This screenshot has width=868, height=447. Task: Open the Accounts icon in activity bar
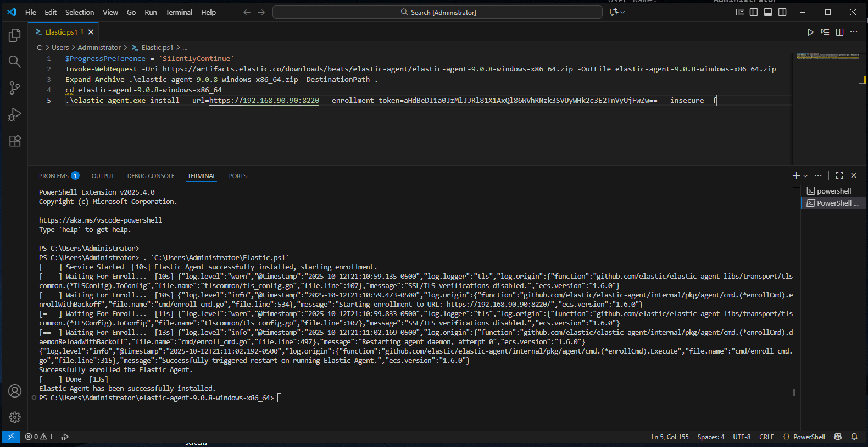(x=15, y=391)
